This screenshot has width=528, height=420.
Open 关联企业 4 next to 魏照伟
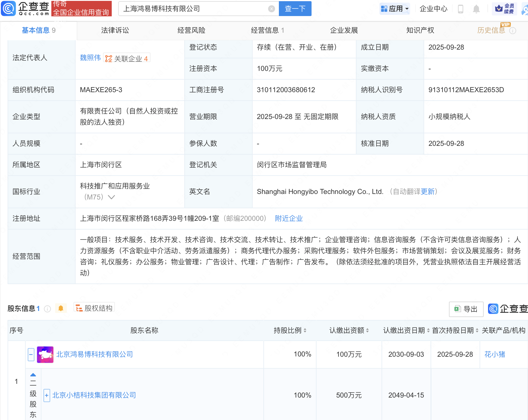(127, 58)
